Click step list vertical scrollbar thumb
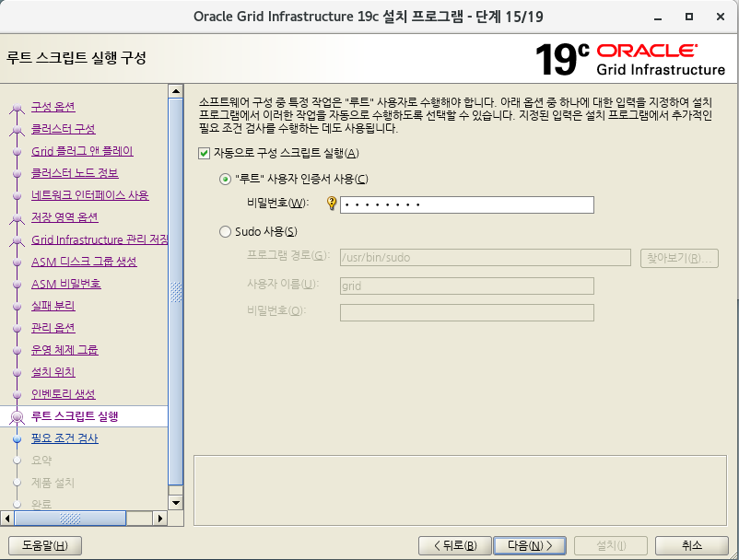The height and width of the screenshot is (560, 739). coord(176,292)
